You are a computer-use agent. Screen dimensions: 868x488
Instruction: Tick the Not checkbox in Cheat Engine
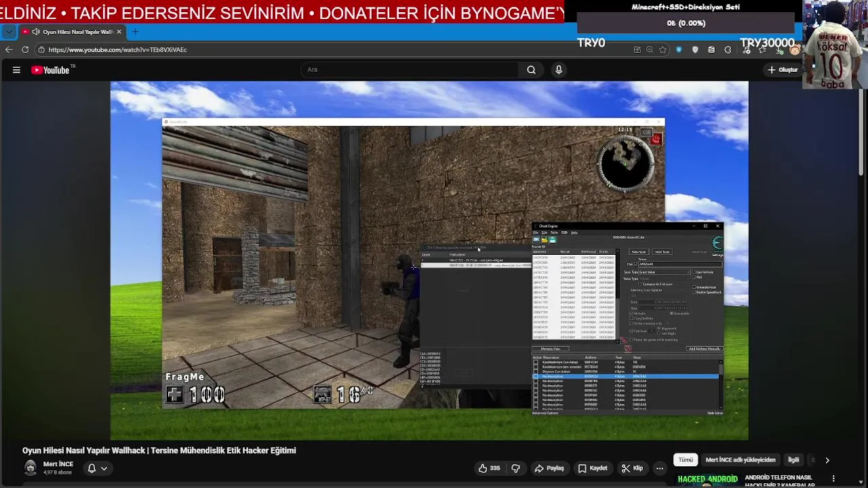pyautogui.click(x=694, y=277)
